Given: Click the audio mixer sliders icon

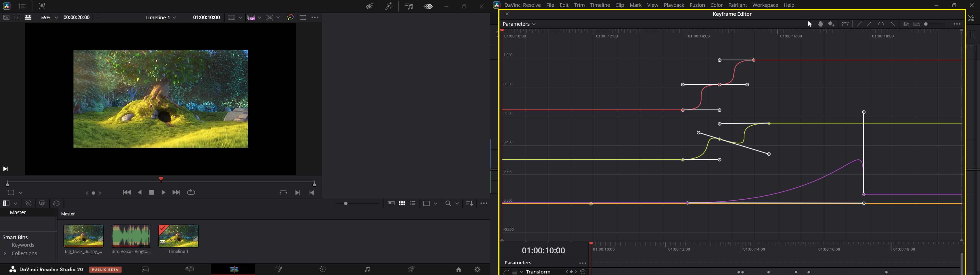Looking at the screenshot, I should 42,6.
